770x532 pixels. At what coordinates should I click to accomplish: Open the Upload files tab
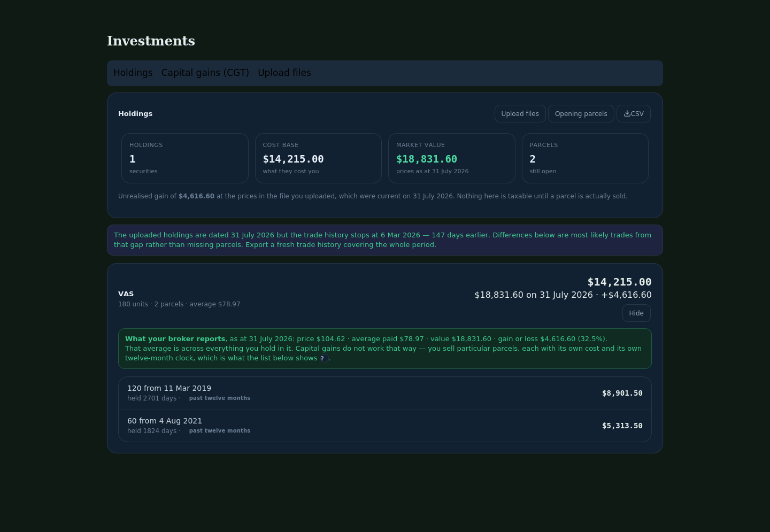point(284,73)
